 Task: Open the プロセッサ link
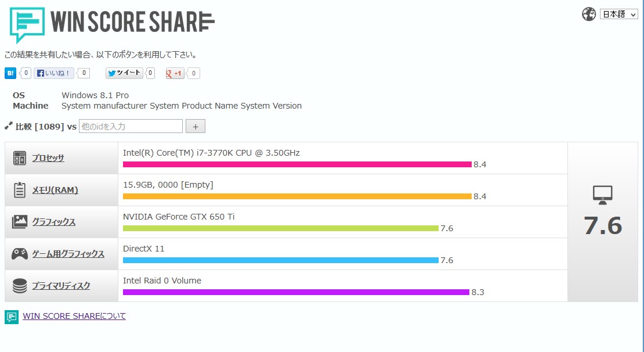tap(48, 158)
